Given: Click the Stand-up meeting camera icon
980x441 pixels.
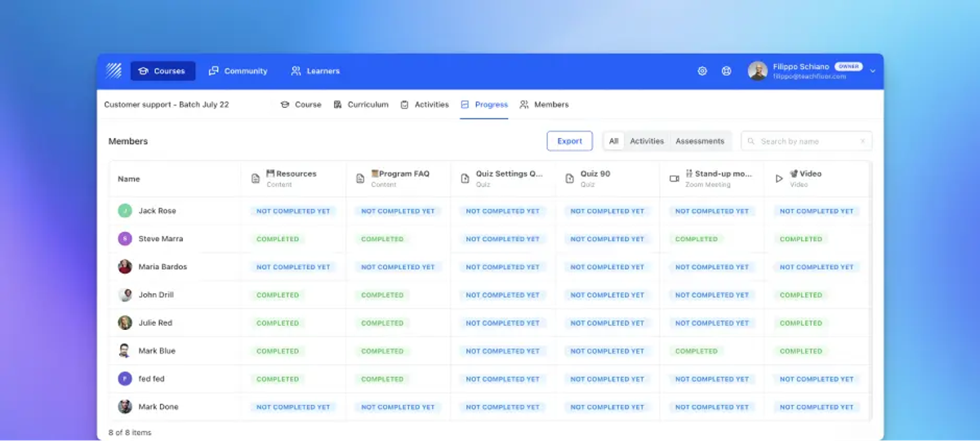Looking at the screenshot, I should tap(675, 178).
